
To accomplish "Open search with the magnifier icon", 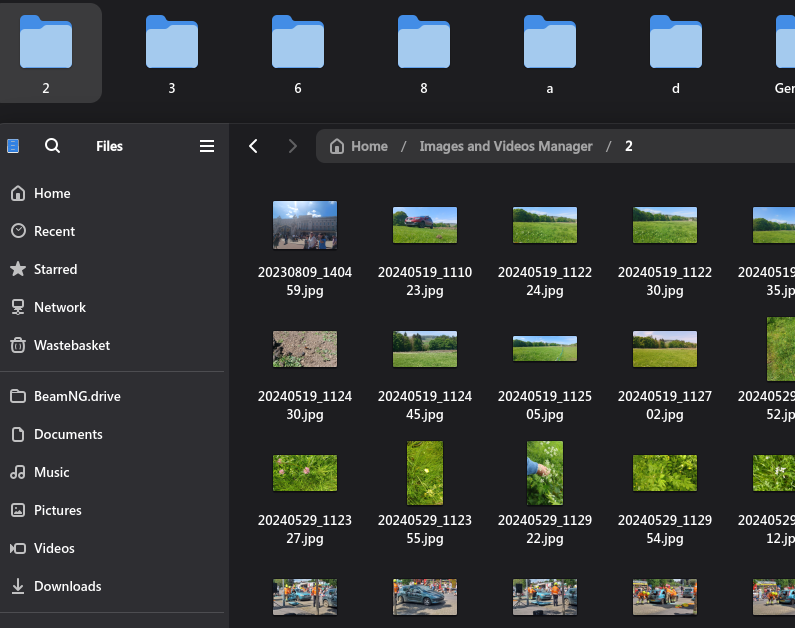I will (x=53, y=146).
